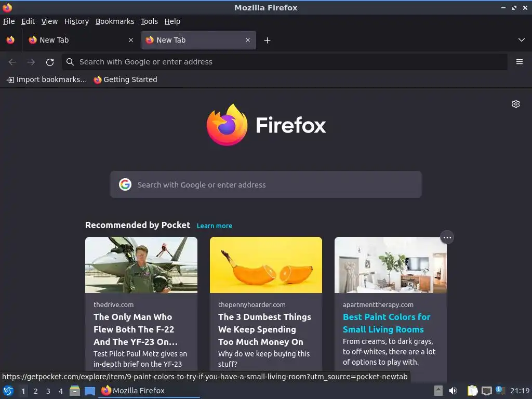Open The 3 Dumbest Things article title
Image resolution: width=532 pixels, height=399 pixels.
click(264, 329)
